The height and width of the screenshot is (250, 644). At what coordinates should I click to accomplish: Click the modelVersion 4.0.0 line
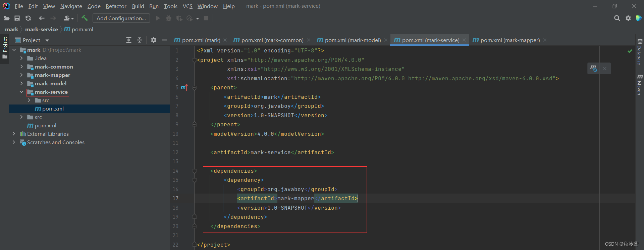[x=267, y=134]
